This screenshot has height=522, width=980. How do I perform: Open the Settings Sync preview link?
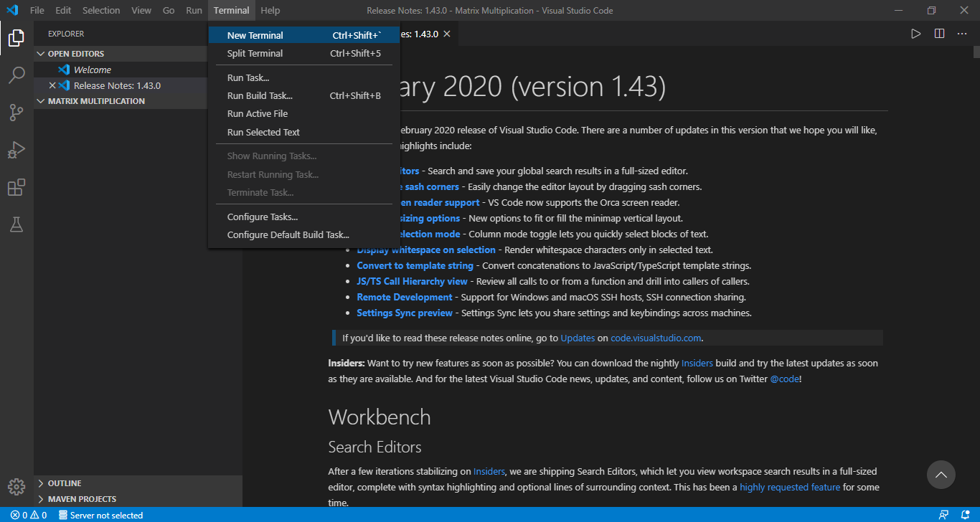[x=405, y=313]
